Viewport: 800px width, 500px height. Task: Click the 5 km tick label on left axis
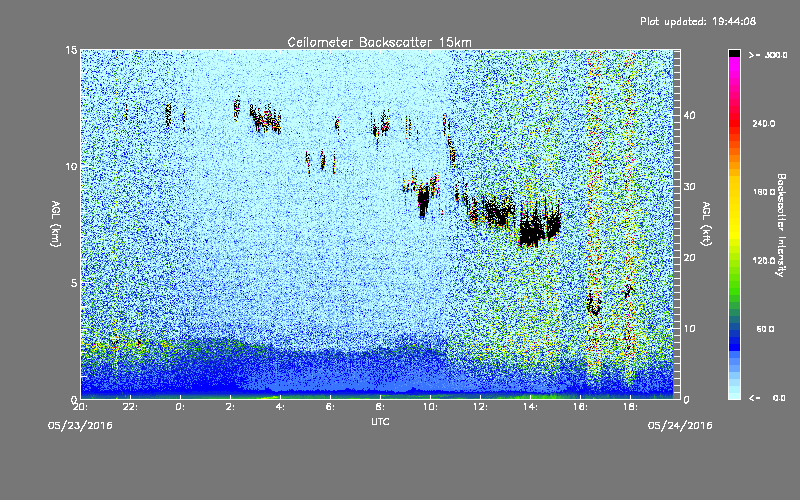tap(74, 283)
